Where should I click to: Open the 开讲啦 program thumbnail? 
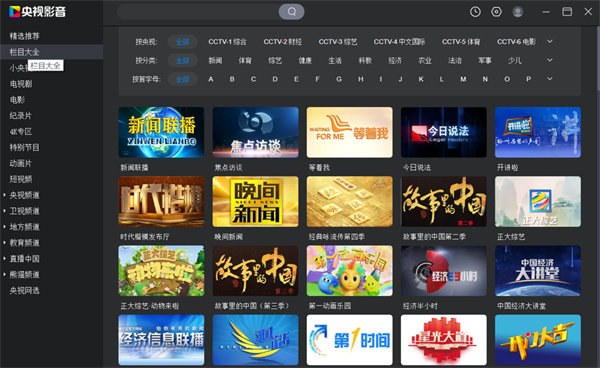pyautogui.click(x=538, y=132)
